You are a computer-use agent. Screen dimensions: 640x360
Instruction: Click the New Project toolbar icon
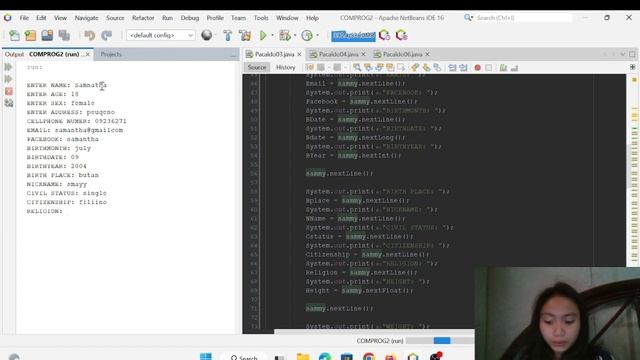31,36
